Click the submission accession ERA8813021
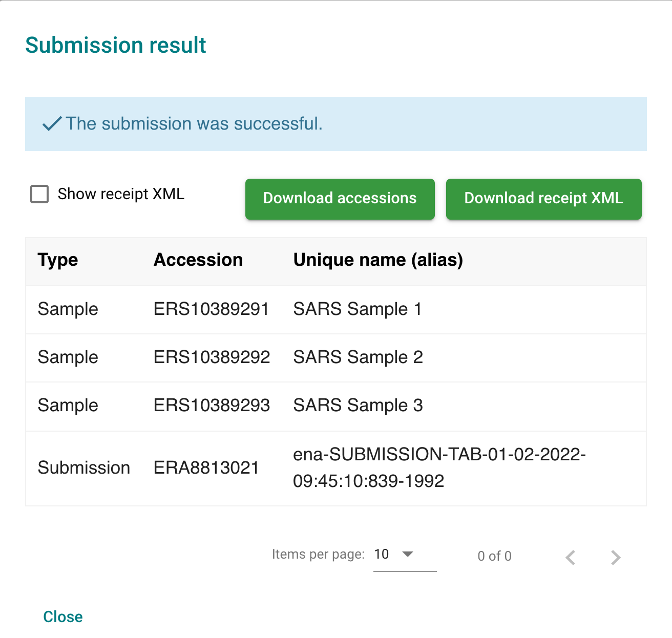 [206, 468]
